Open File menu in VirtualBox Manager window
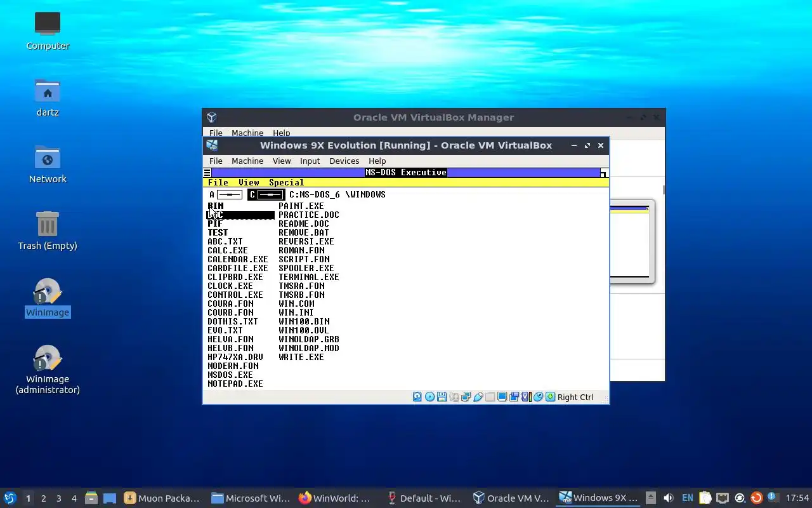This screenshot has height=508, width=812. (216, 133)
